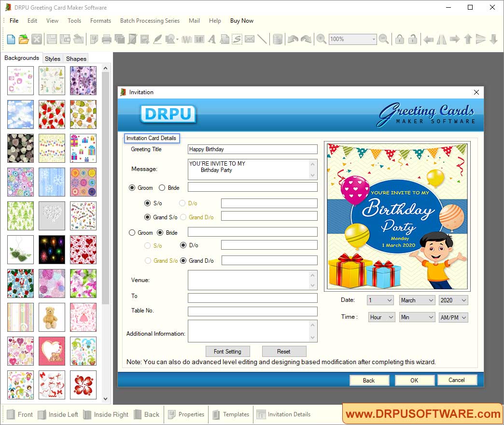Select the line drawing tool

tap(262, 39)
